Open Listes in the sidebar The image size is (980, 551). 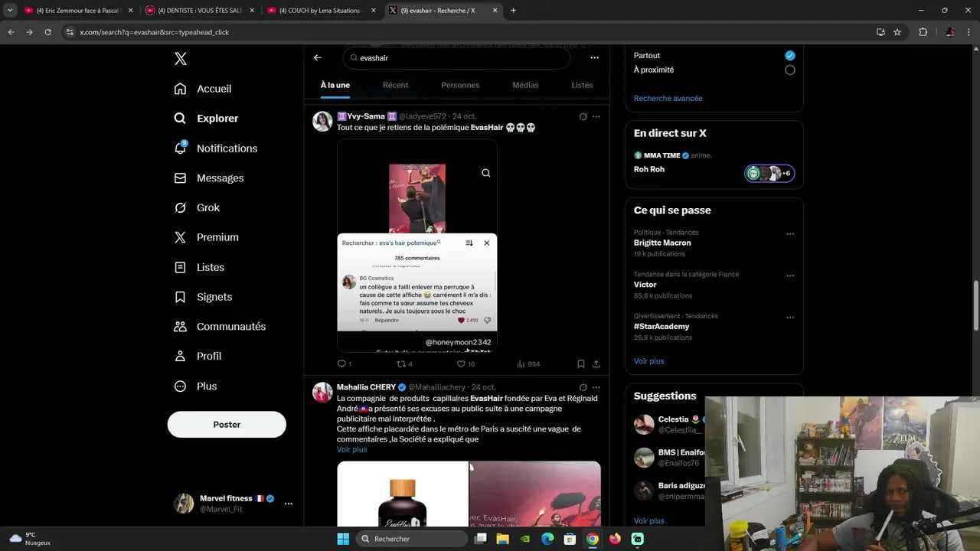pos(199,267)
